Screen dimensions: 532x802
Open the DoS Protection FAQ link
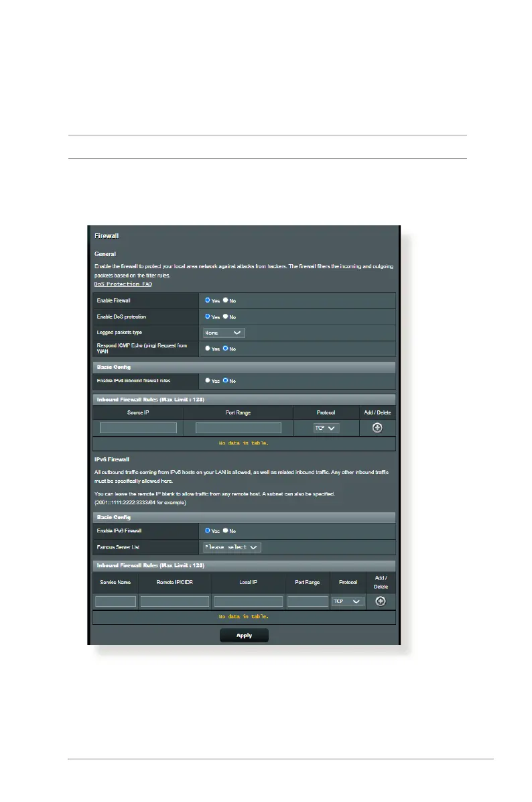pyautogui.click(x=123, y=284)
